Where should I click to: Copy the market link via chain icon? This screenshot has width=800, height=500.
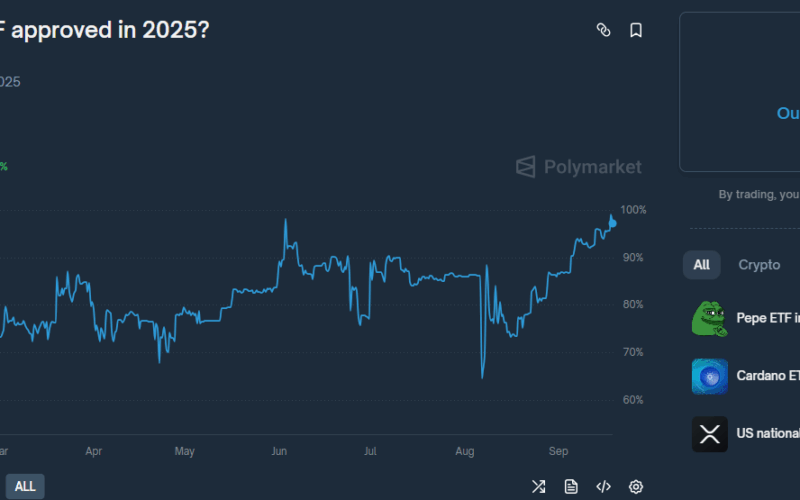point(603,30)
